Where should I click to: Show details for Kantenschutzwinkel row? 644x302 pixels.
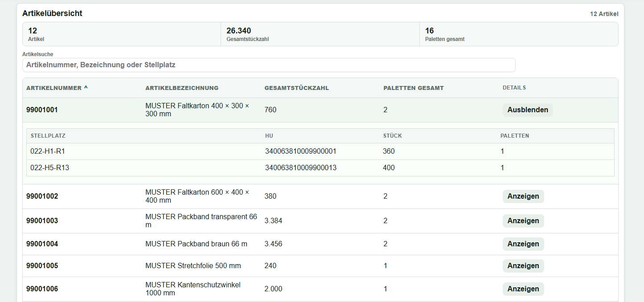click(x=523, y=289)
